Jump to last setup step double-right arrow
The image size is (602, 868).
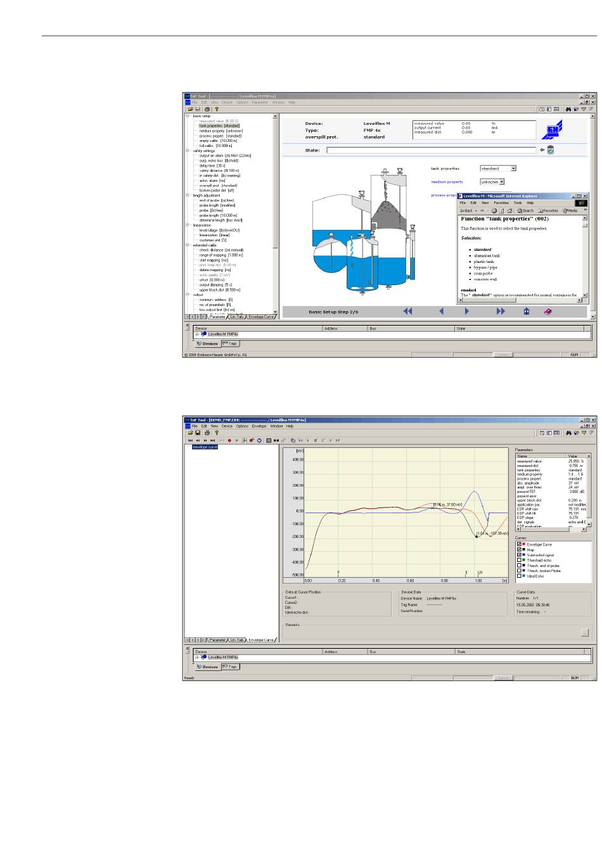[x=501, y=311]
